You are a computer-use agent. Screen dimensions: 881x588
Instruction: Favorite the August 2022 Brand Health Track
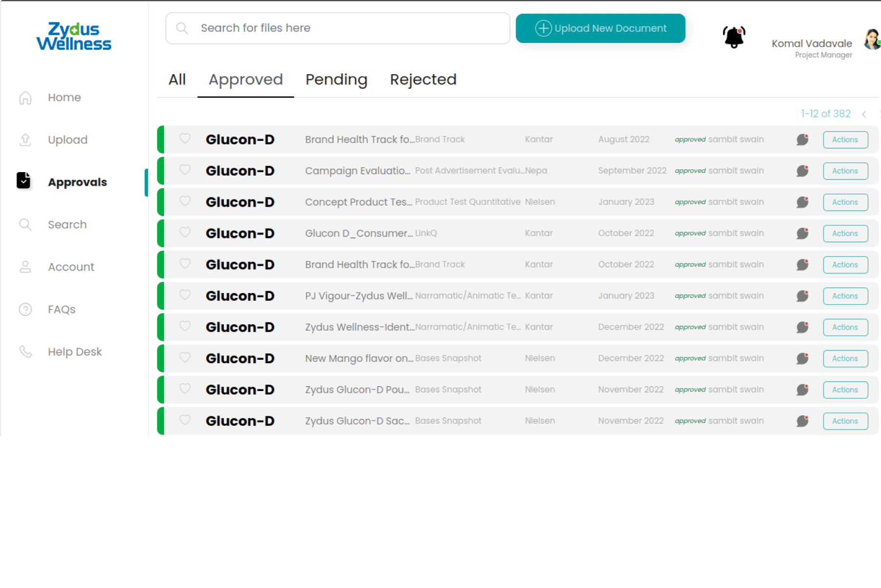tap(185, 138)
